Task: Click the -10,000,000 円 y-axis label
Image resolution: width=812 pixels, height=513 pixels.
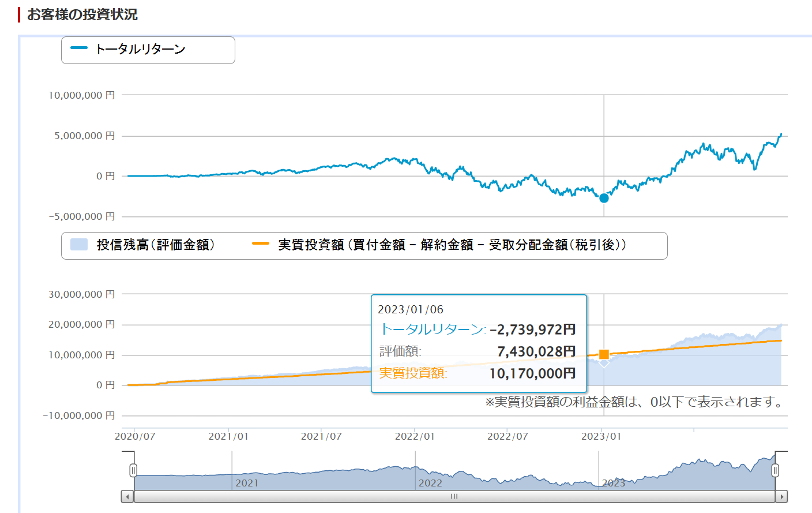Action: tap(78, 415)
